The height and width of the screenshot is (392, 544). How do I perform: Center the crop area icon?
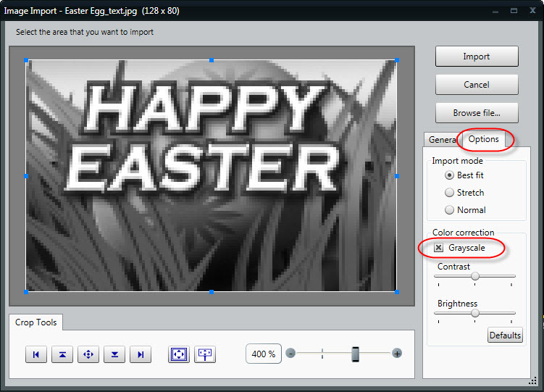coord(88,354)
